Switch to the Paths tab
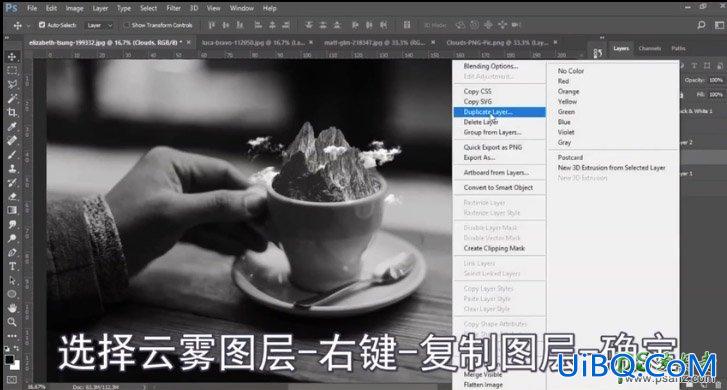The image size is (727, 390). (x=678, y=48)
